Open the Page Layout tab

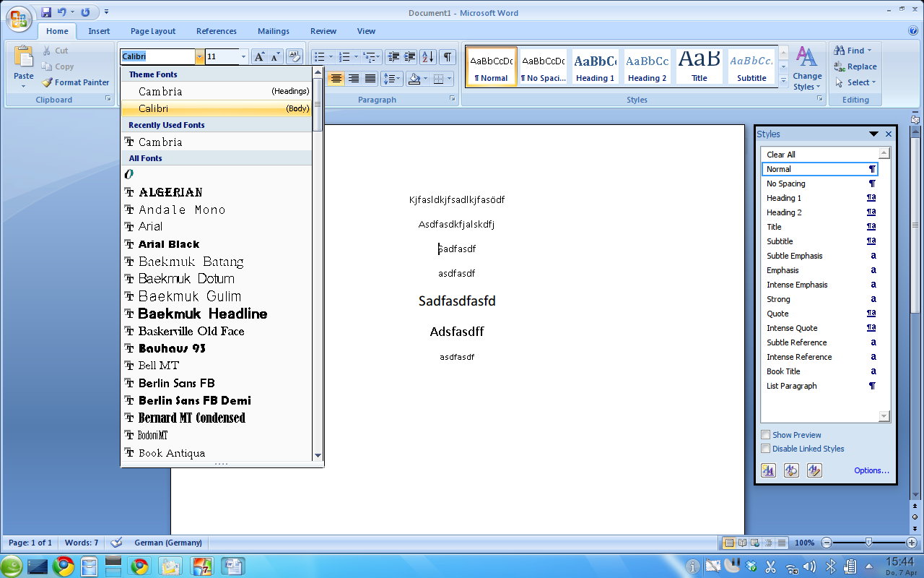pyautogui.click(x=153, y=31)
